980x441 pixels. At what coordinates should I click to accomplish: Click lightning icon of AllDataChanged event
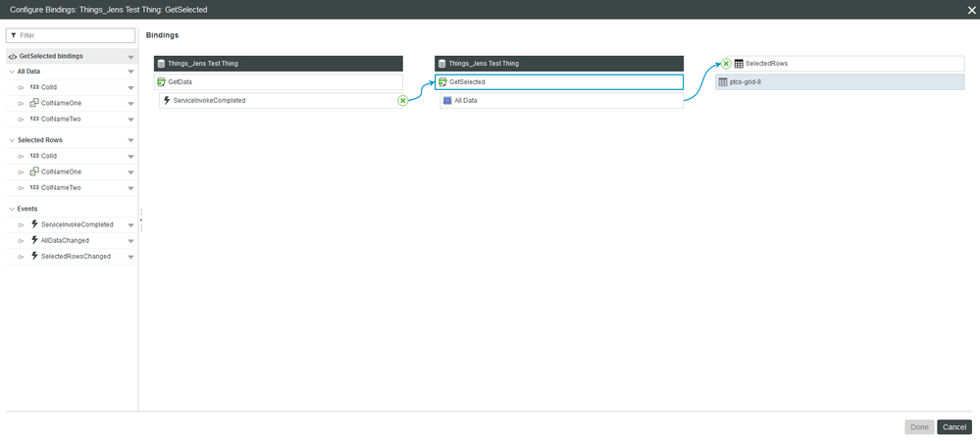[34, 240]
